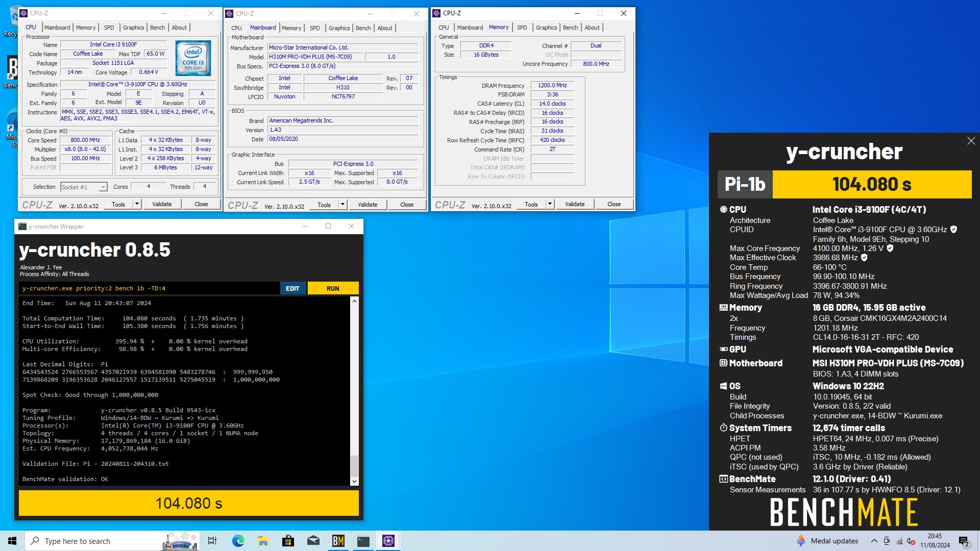Viewport: 980px width, 551px height.
Task: Click the verified shield beside 3986.68 MHz
Action: [x=864, y=258]
